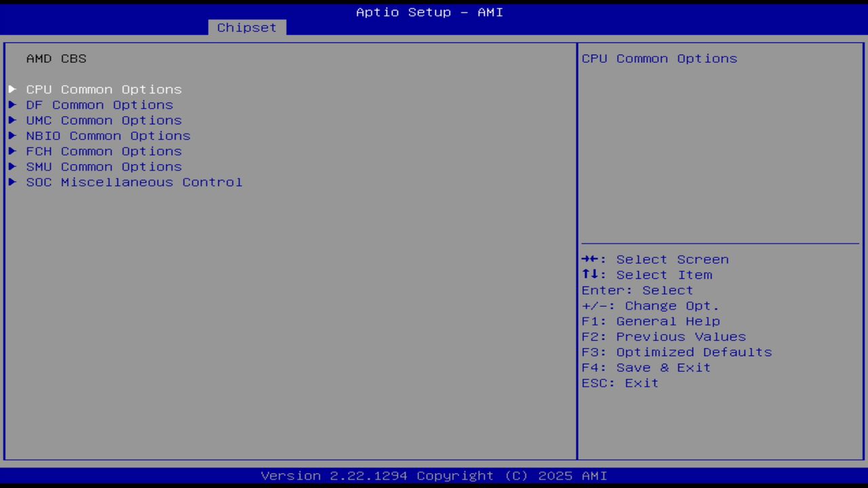Switch to the Chipset tab
Screen dimensions: 868x488
point(246,27)
